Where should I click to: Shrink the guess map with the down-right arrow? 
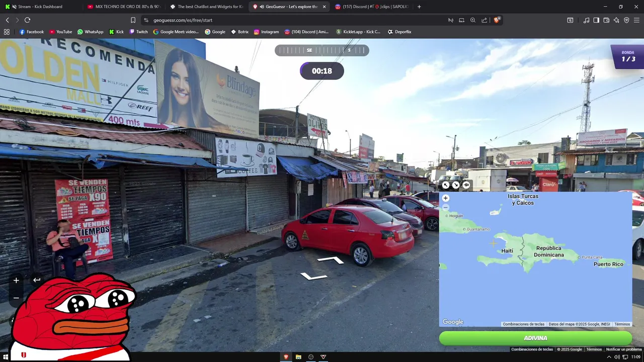[456, 185]
